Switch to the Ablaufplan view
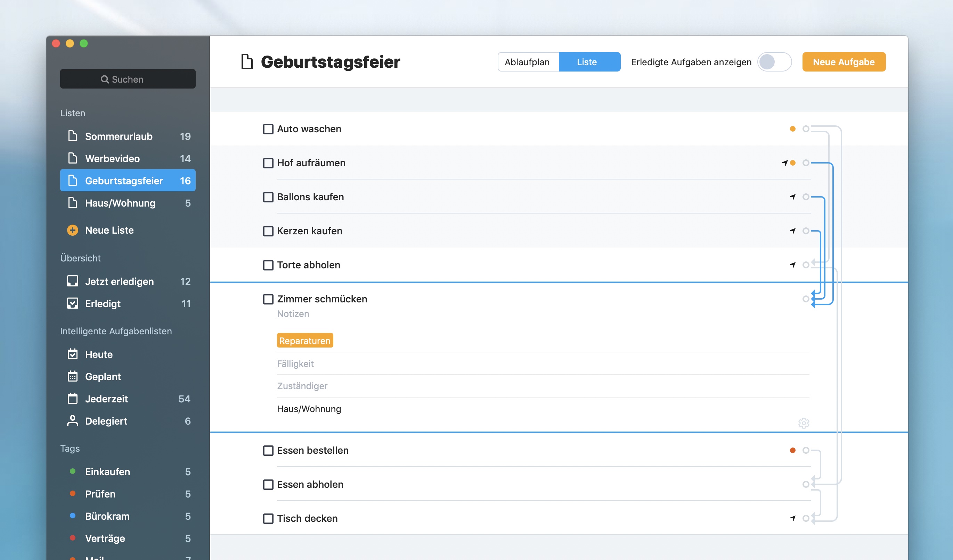 (528, 62)
